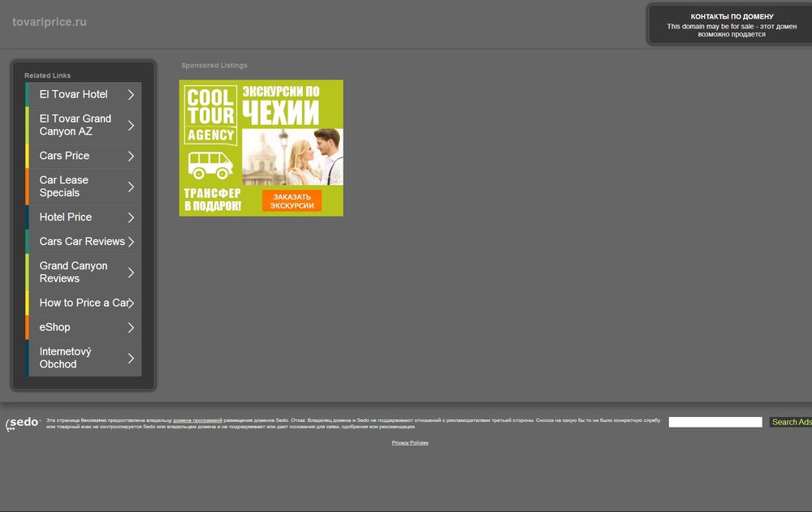The height and width of the screenshot is (512, 812).
Task: Open El Tovar Grand Canyon AZ link
Action: pyautogui.click(x=84, y=125)
